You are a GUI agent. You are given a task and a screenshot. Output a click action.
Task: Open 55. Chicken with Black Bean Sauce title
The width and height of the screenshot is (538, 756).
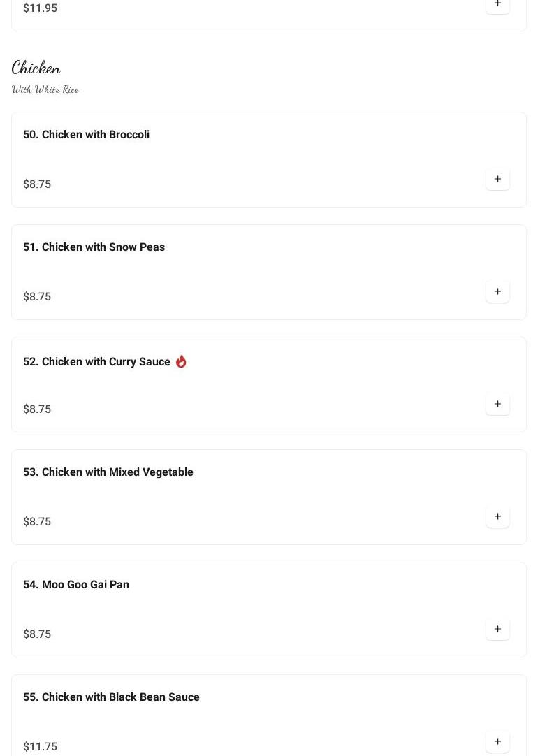tap(111, 697)
